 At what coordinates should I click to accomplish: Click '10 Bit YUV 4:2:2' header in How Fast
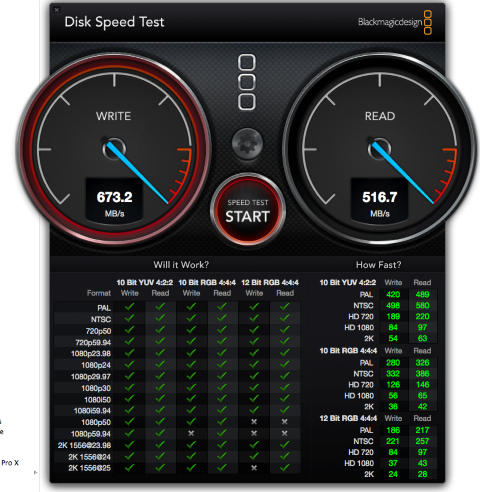tap(348, 282)
